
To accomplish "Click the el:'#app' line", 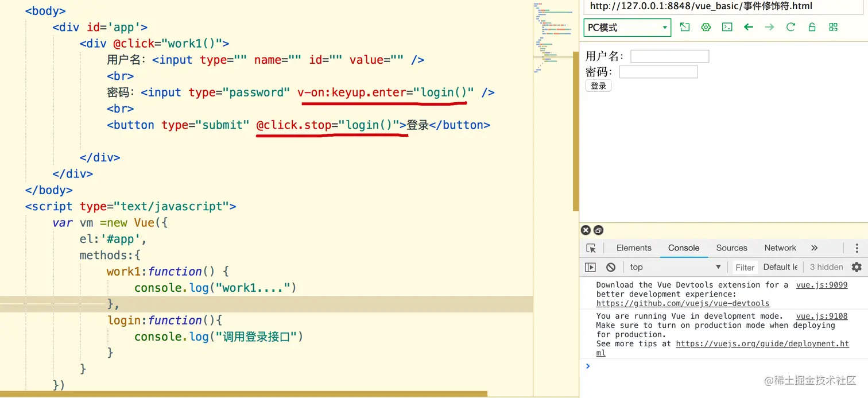I will coord(114,239).
